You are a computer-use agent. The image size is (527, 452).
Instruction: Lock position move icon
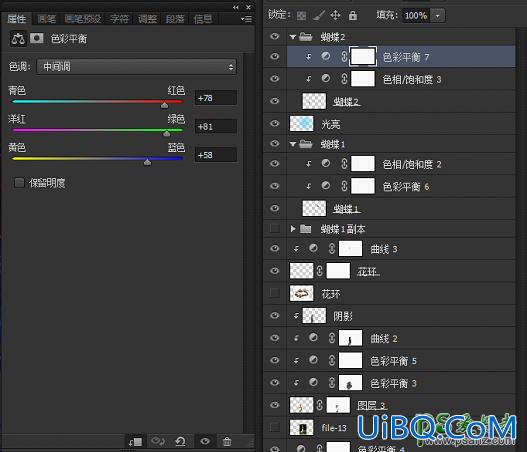[335, 15]
